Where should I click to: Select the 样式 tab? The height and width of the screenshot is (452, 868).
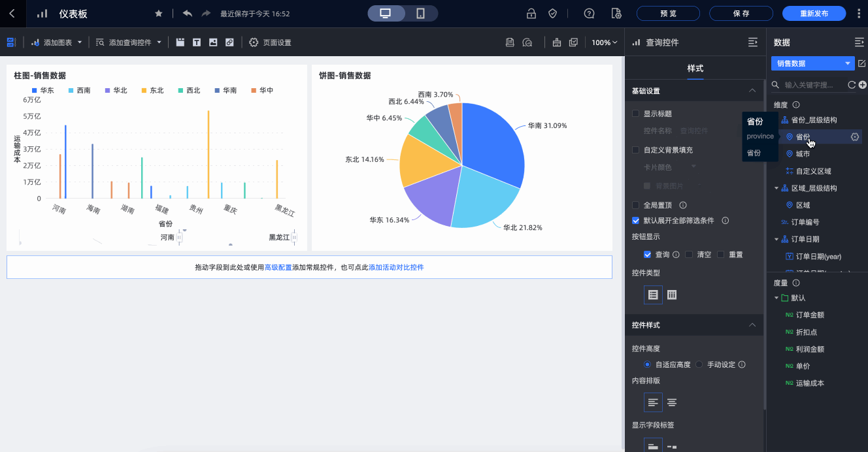point(695,69)
